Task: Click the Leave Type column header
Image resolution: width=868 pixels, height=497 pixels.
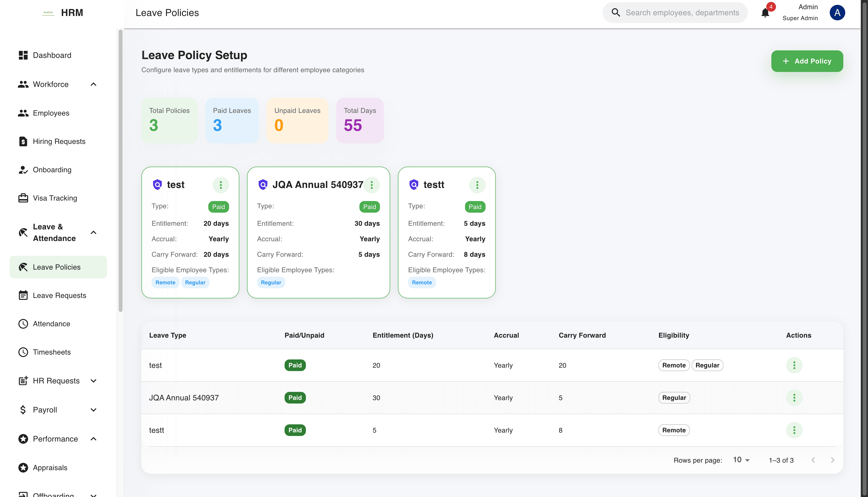Action: [x=167, y=335]
